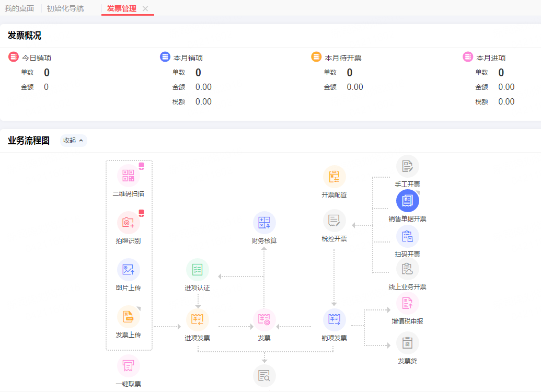This screenshot has height=392, width=541.
Task: Collapse the business flowchart via 收起
Action: coord(73,141)
